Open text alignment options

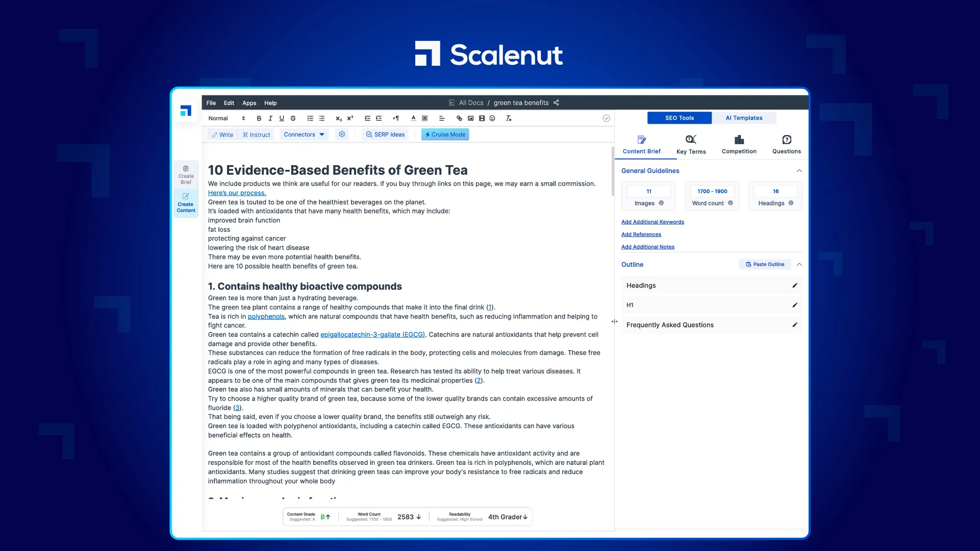click(x=442, y=118)
